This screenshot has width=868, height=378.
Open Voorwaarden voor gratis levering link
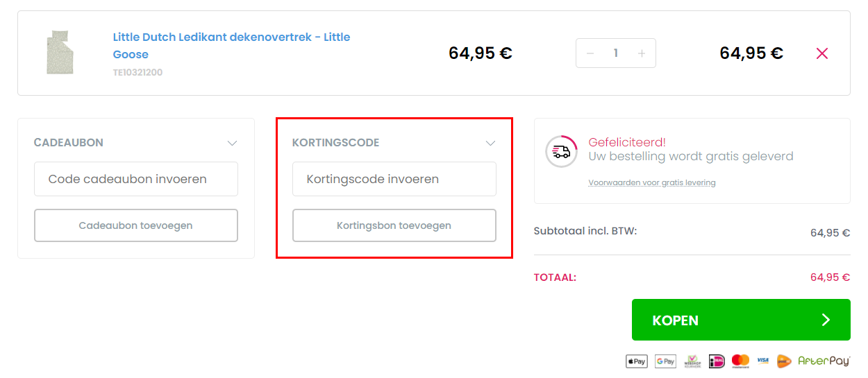[652, 183]
